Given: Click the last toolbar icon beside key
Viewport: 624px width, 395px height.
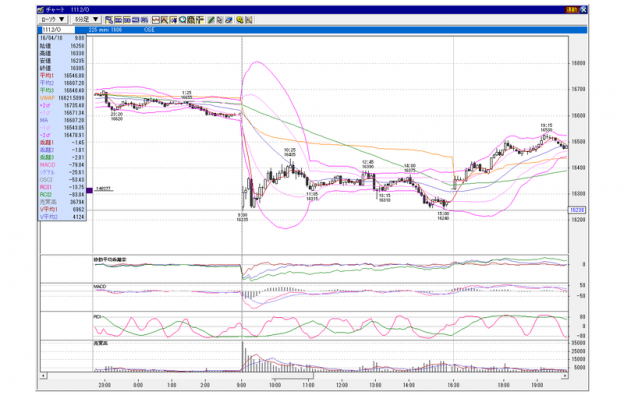Looking at the screenshot, I should point(249,20).
